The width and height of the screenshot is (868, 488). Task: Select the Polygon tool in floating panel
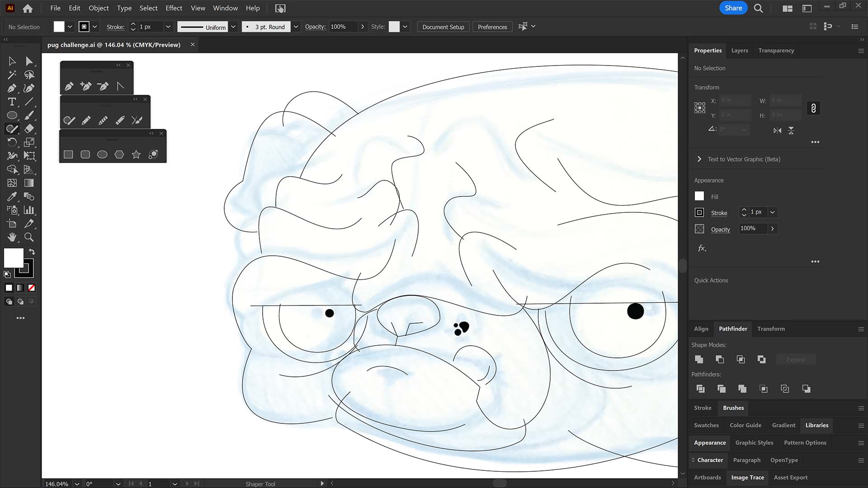[x=119, y=155]
